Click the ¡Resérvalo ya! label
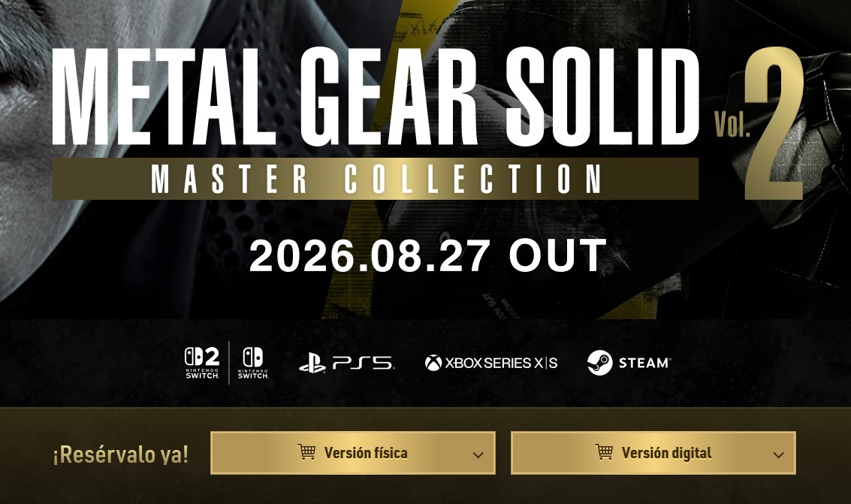 tap(120, 454)
